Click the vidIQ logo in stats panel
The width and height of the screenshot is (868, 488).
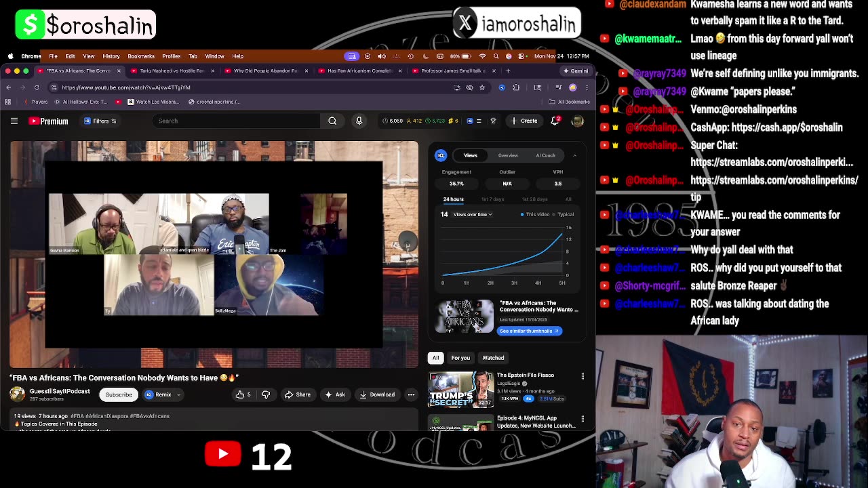441,155
